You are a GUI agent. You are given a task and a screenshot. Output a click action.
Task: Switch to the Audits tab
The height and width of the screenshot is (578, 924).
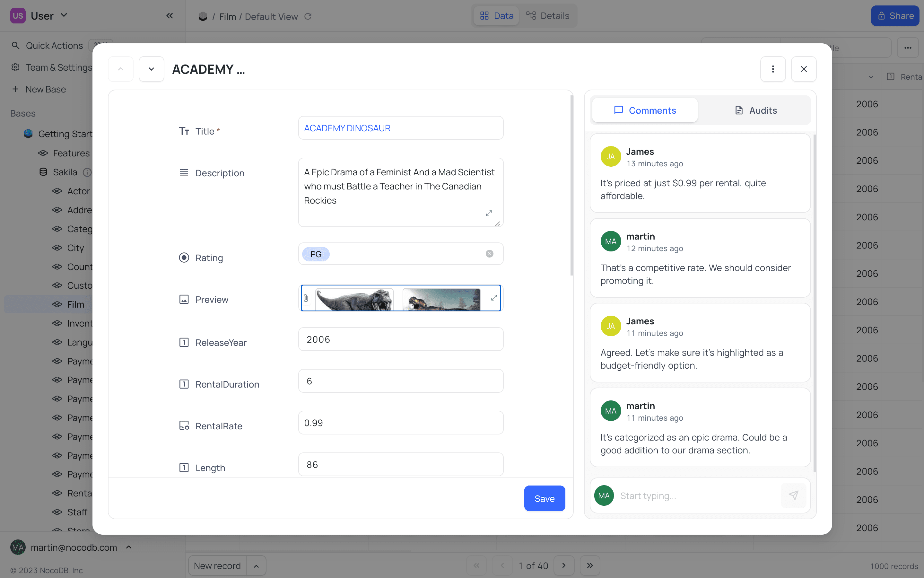(755, 110)
